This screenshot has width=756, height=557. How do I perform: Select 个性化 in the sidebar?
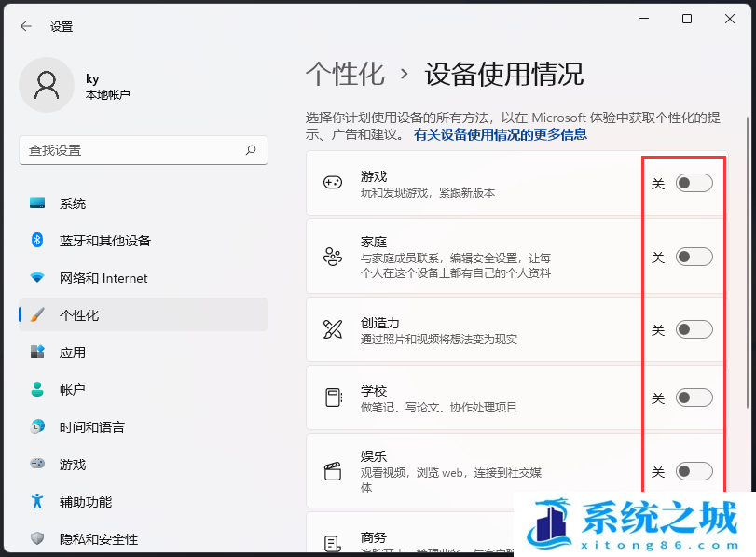pyautogui.click(x=144, y=314)
